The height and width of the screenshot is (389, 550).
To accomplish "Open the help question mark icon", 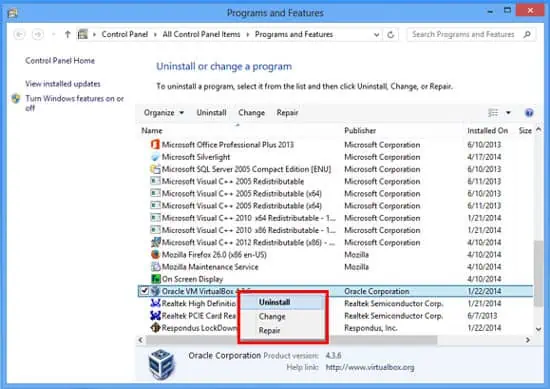I will click(x=529, y=113).
